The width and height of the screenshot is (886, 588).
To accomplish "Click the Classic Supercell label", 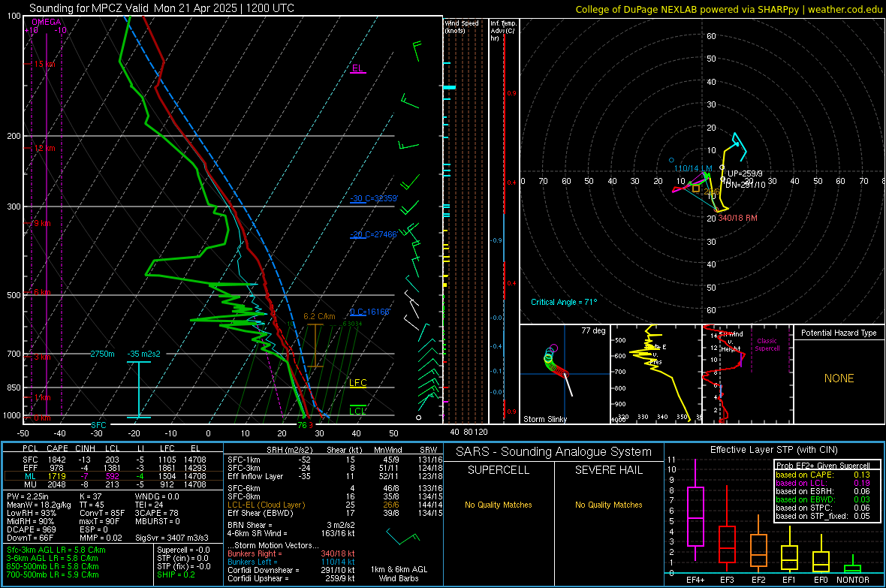I will (x=767, y=345).
